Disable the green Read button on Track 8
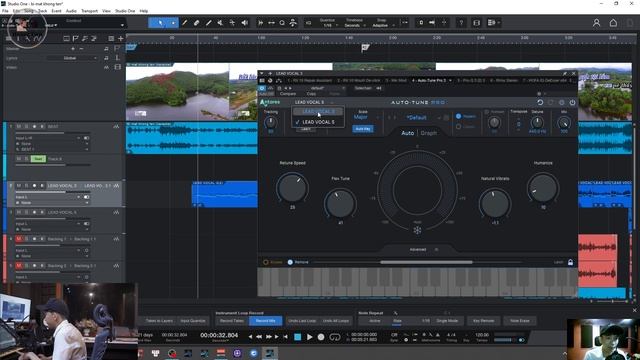The image size is (640, 360). tap(38, 159)
